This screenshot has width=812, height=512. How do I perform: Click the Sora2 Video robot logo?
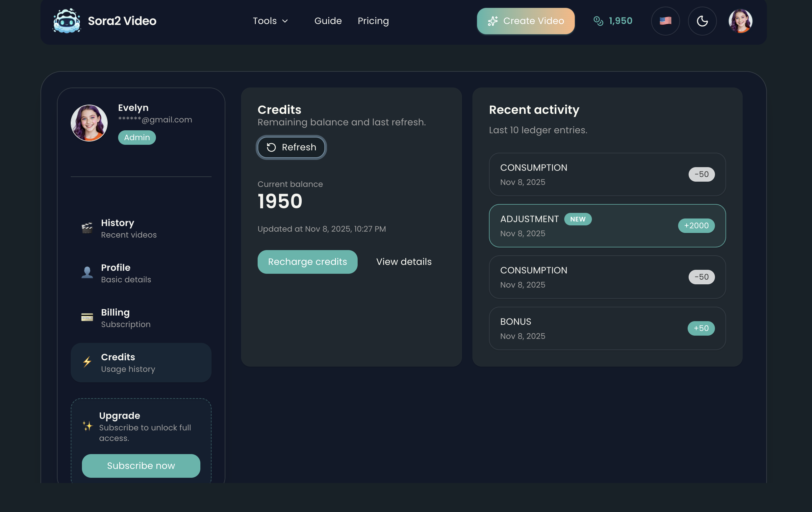(67, 21)
